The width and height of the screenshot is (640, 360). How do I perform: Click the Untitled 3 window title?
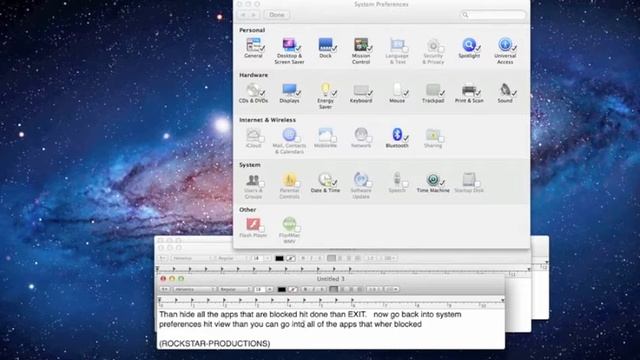[x=331, y=279]
